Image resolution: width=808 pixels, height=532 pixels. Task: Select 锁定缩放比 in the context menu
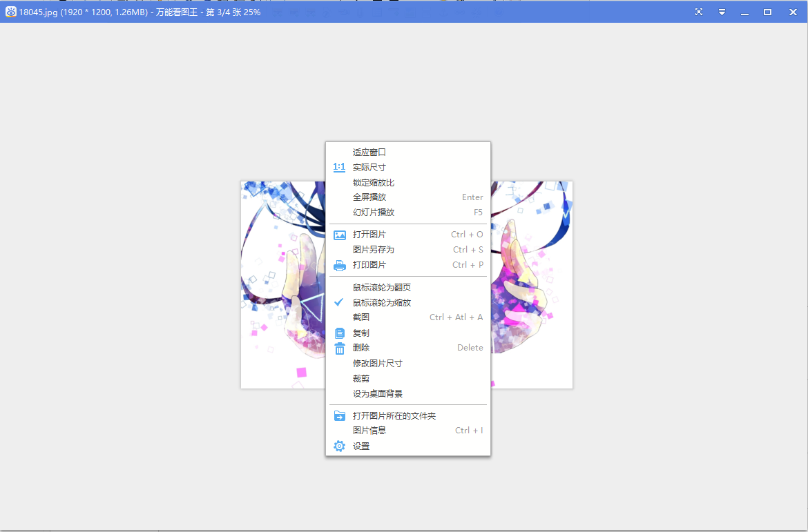pyautogui.click(x=407, y=182)
